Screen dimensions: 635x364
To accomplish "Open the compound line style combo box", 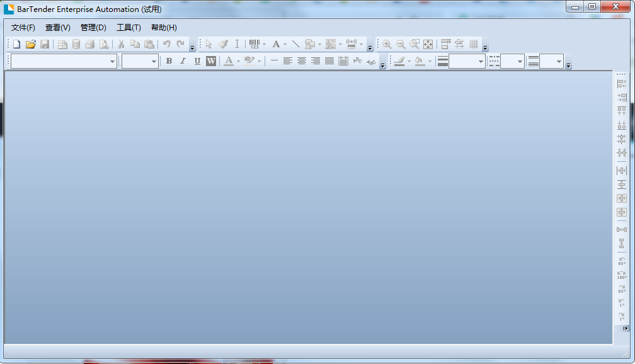I will [552, 62].
